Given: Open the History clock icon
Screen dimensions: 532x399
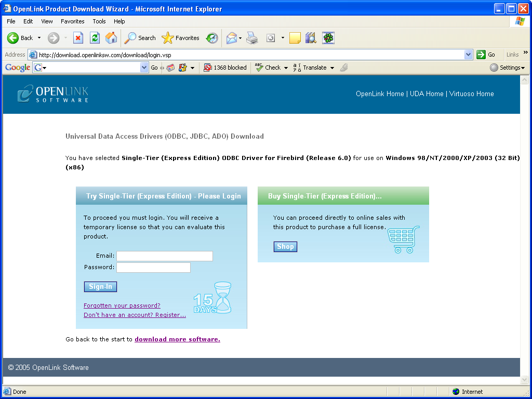Looking at the screenshot, I should tap(212, 38).
